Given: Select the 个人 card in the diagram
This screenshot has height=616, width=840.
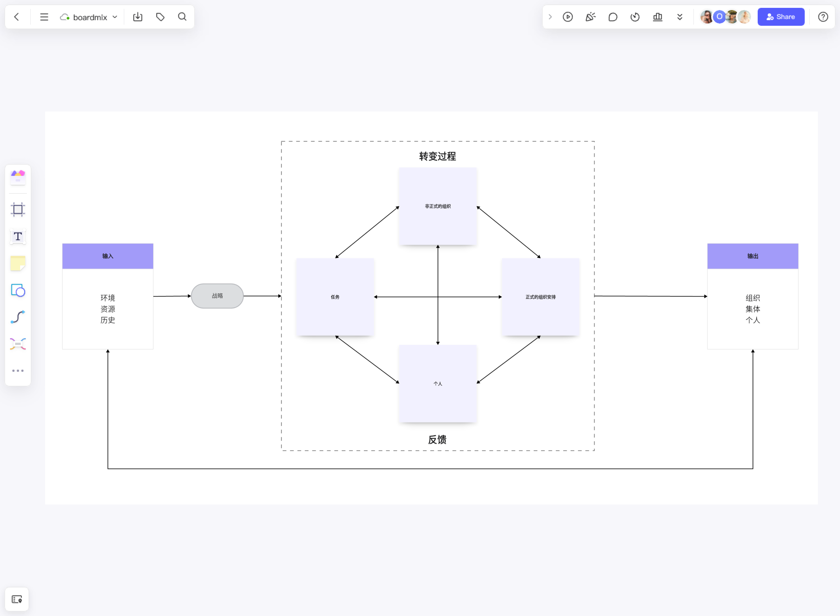Looking at the screenshot, I should tap(438, 384).
